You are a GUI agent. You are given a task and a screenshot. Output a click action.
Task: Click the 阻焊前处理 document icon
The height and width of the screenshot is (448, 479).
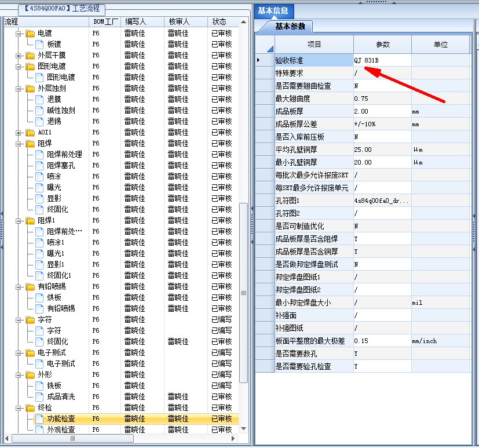tap(39, 154)
